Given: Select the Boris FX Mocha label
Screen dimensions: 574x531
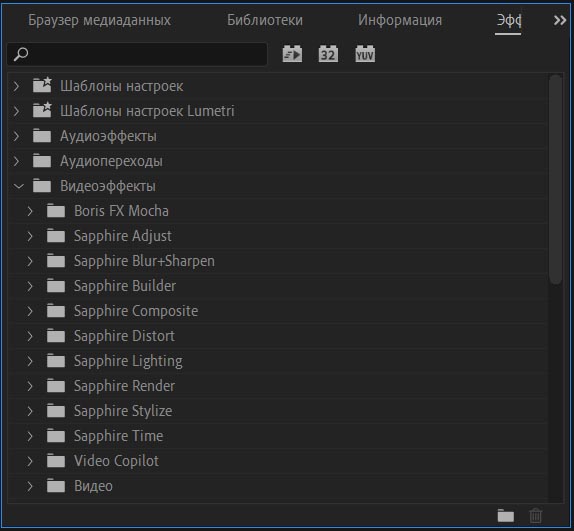Looking at the screenshot, I should (x=121, y=211).
